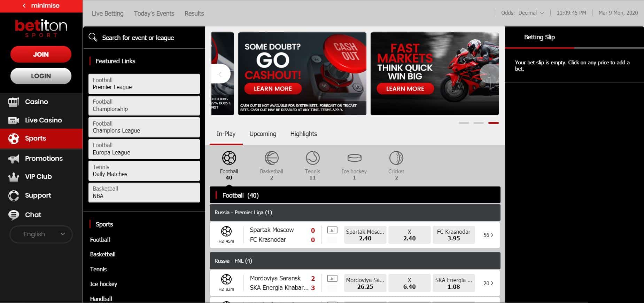Select the third banner slide indicator
This screenshot has height=303, width=644.
point(494,123)
